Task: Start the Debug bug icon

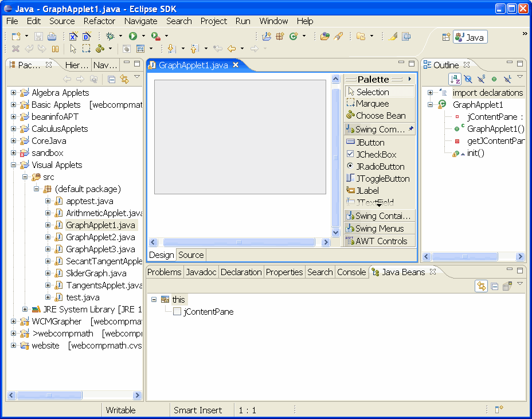Action: coord(110,36)
